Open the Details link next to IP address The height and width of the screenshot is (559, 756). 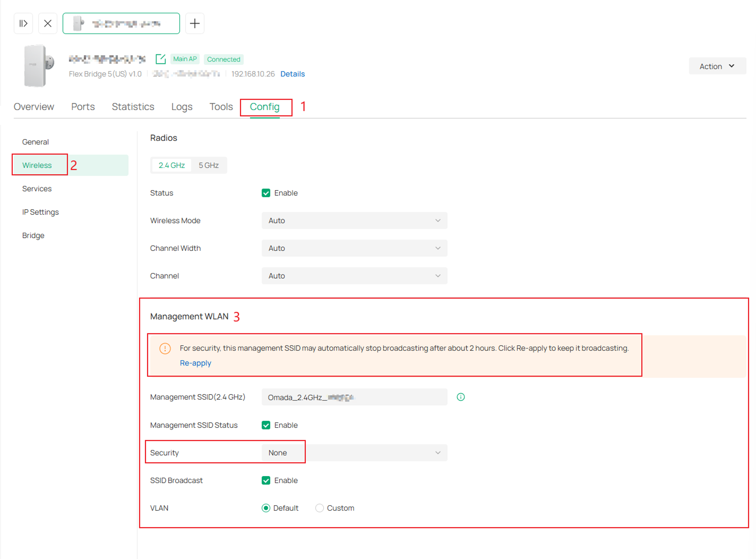pos(292,74)
